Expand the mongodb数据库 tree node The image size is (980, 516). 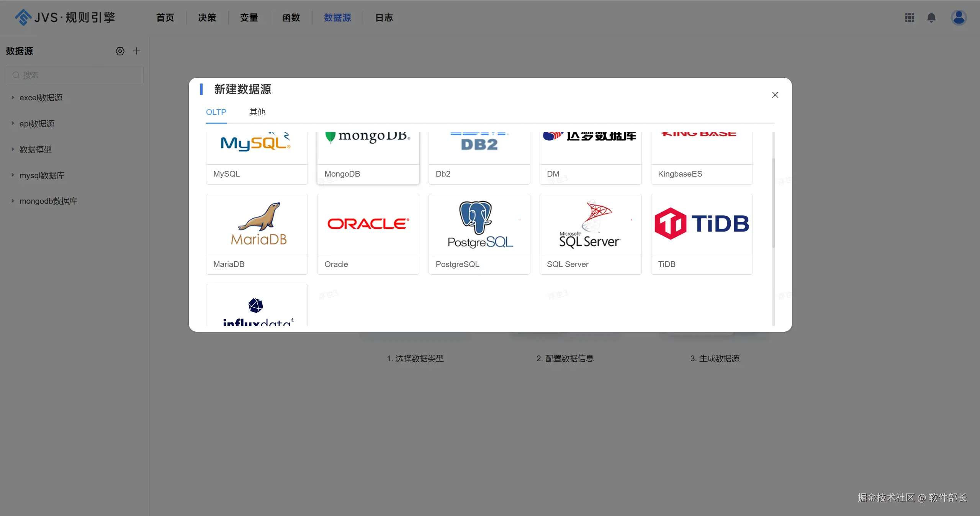pyautogui.click(x=13, y=201)
